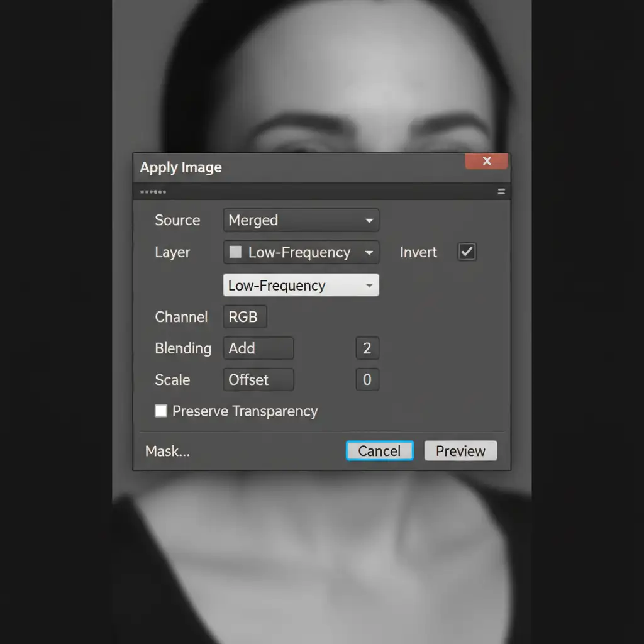Click the Invert label text

click(x=418, y=252)
